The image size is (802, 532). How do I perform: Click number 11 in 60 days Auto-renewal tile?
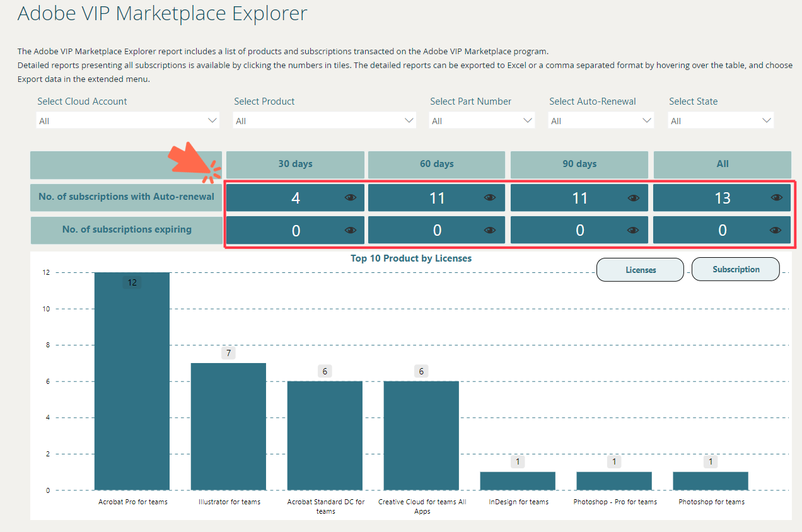(x=437, y=198)
